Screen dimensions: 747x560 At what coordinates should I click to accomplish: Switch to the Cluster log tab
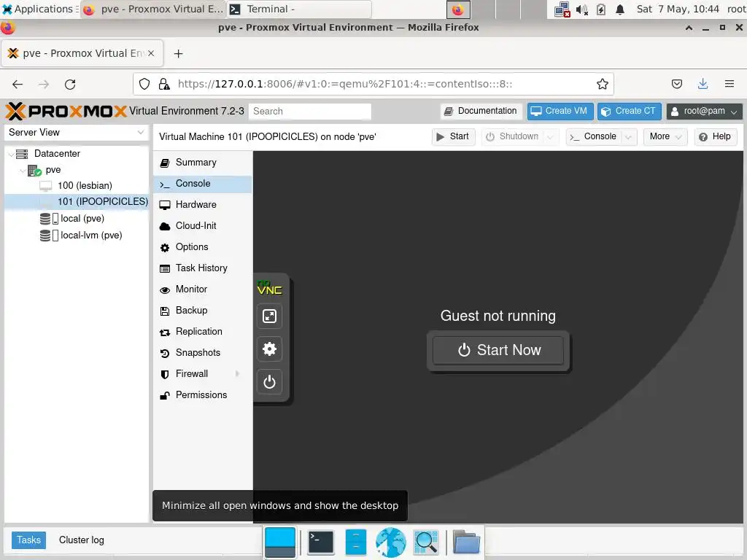click(x=82, y=540)
